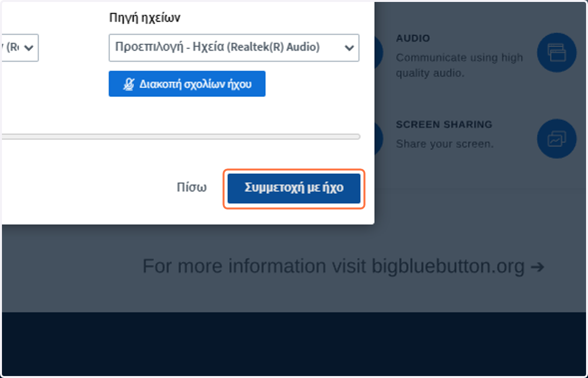Screen dimensions: 588x378
Task: Go back using the Πίσω button
Action: point(192,188)
